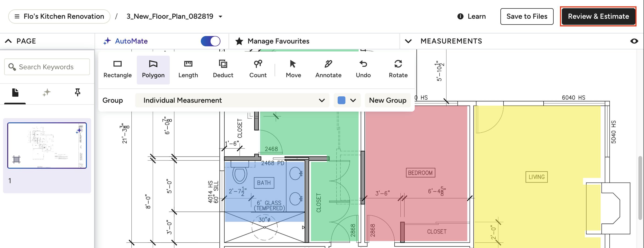Collapse the PAGE panel chevron
This screenshot has height=248, width=644.
point(8,41)
